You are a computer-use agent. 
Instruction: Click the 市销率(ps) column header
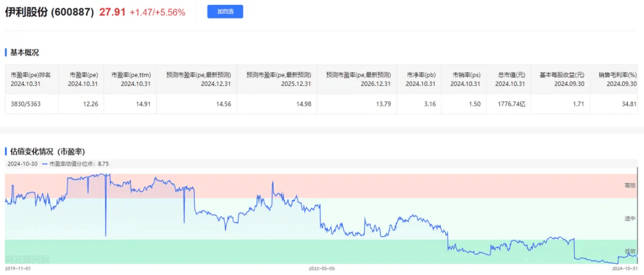[x=463, y=79]
